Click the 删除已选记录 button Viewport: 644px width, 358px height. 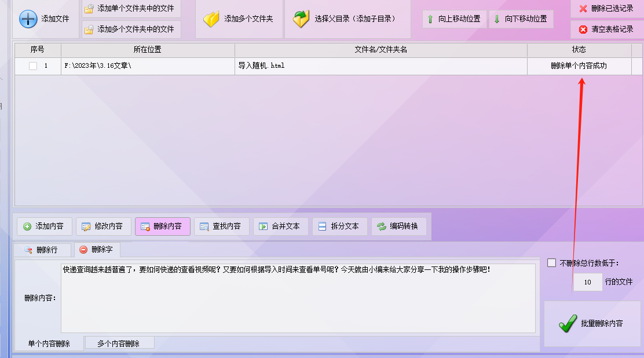tap(606, 8)
